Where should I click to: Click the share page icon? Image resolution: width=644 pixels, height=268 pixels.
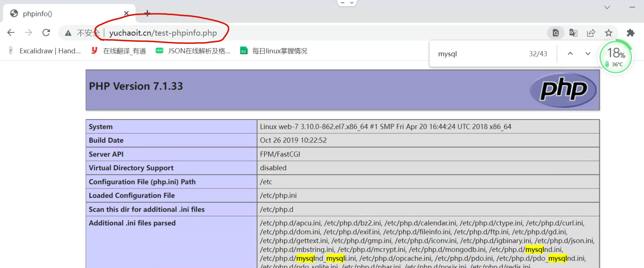coord(591,33)
